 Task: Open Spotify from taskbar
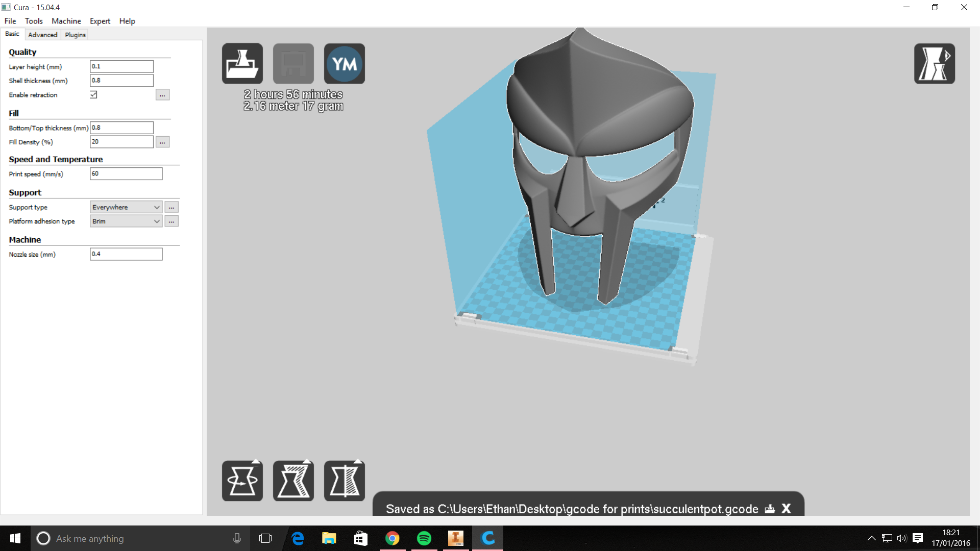(424, 538)
